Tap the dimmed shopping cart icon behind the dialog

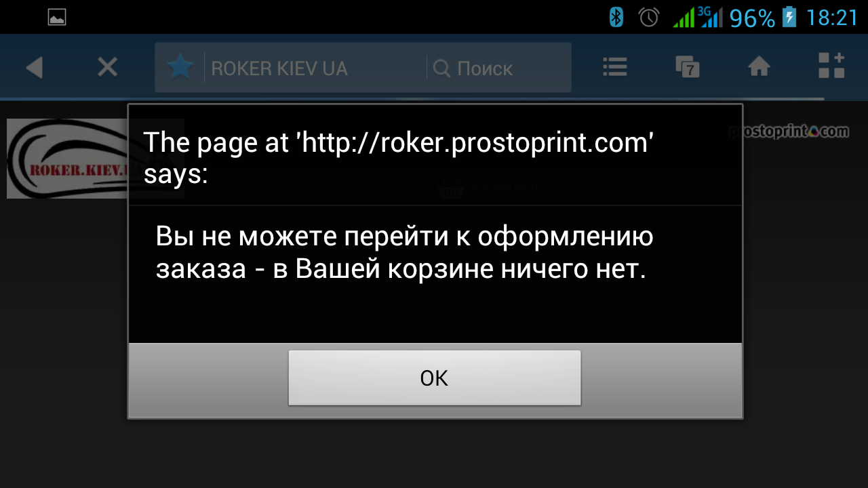click(x=452, y=187)
